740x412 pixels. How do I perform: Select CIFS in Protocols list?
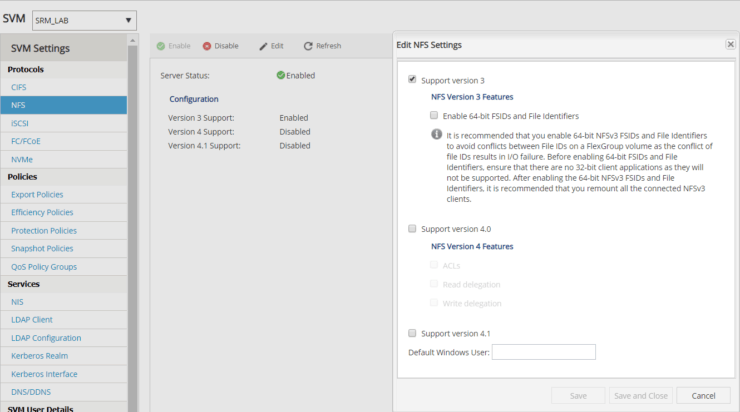pyautogui.click(x=20, y=87)
